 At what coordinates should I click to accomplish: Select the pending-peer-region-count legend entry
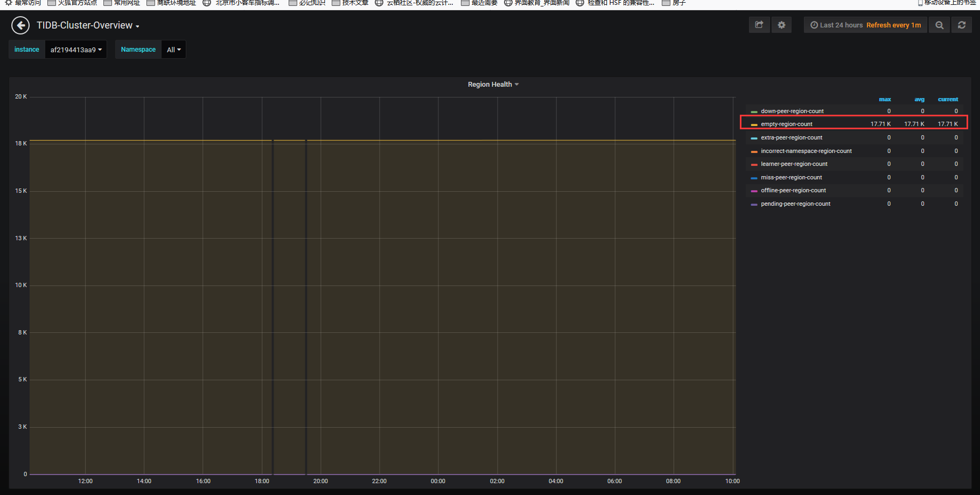click(x=795, y=204)
